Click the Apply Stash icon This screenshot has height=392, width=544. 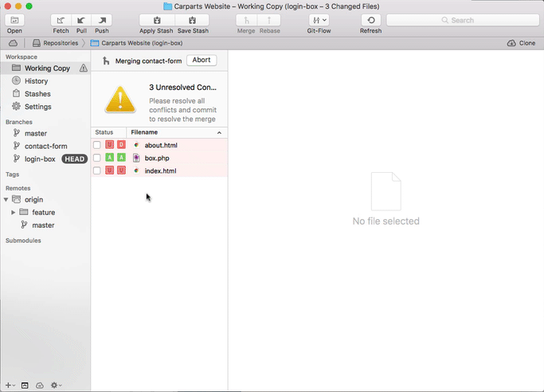(x=157, y=20)
